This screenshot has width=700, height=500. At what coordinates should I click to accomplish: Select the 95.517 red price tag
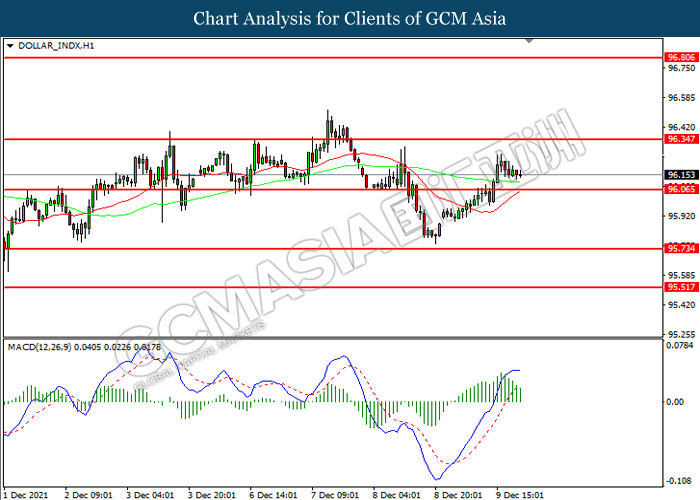680,287
